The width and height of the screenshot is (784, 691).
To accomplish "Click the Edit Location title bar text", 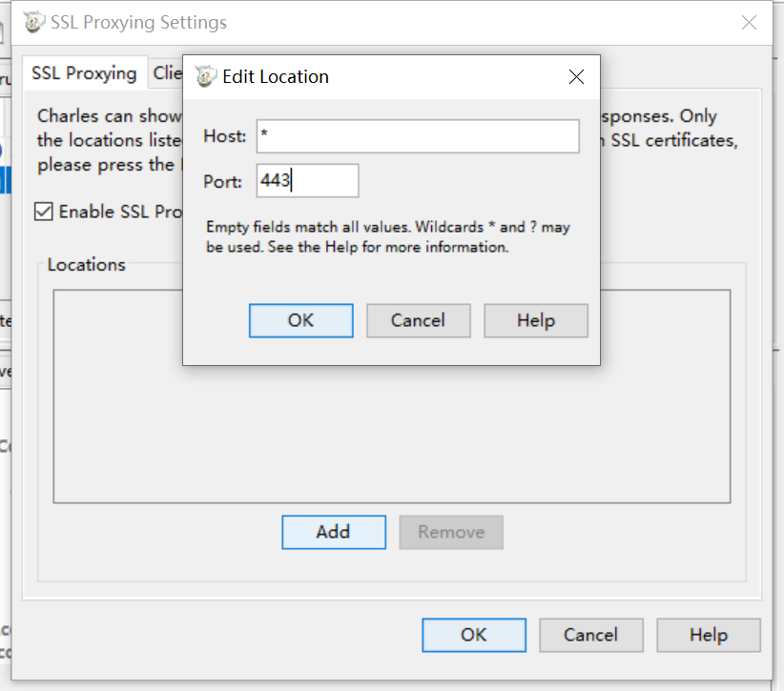I will (x=276, y=76).
